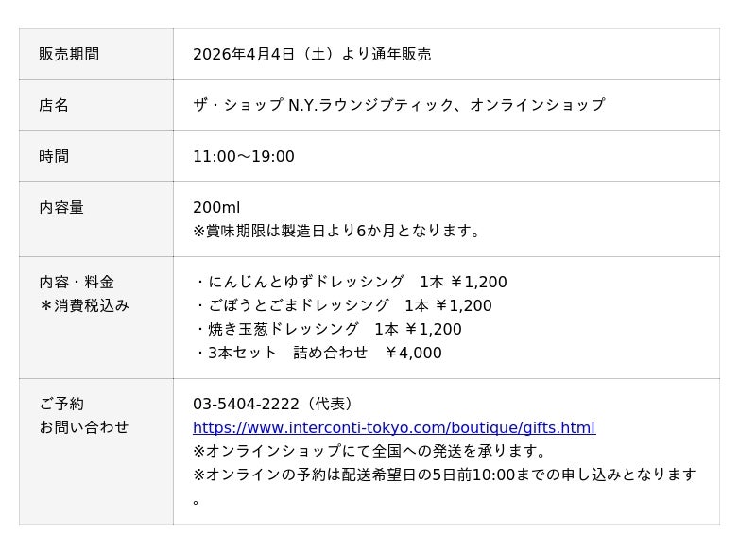Click the にんじんとゆずドレッシング price line
The image size is (756, 553).
coord(351,282)
